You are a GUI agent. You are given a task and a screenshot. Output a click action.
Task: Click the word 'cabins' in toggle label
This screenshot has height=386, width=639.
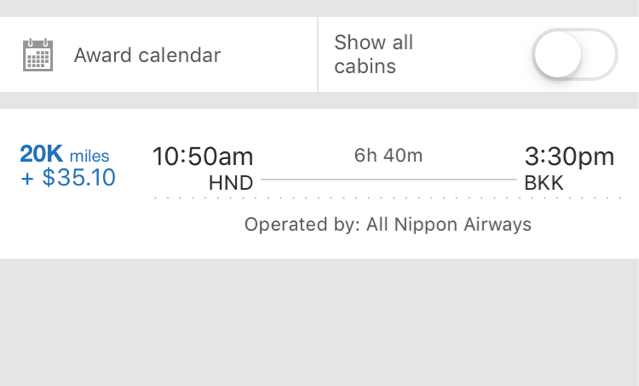365,66
